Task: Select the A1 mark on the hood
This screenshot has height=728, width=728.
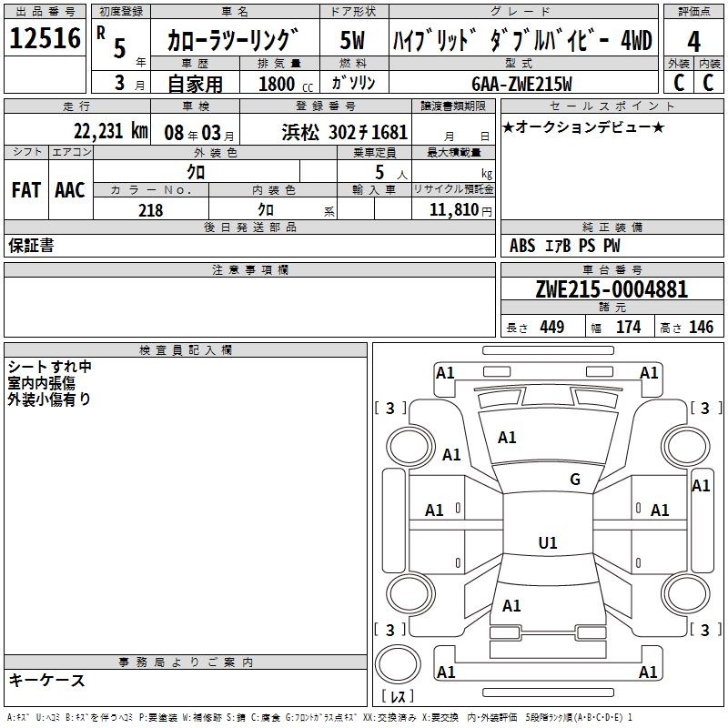Action: 507,438
